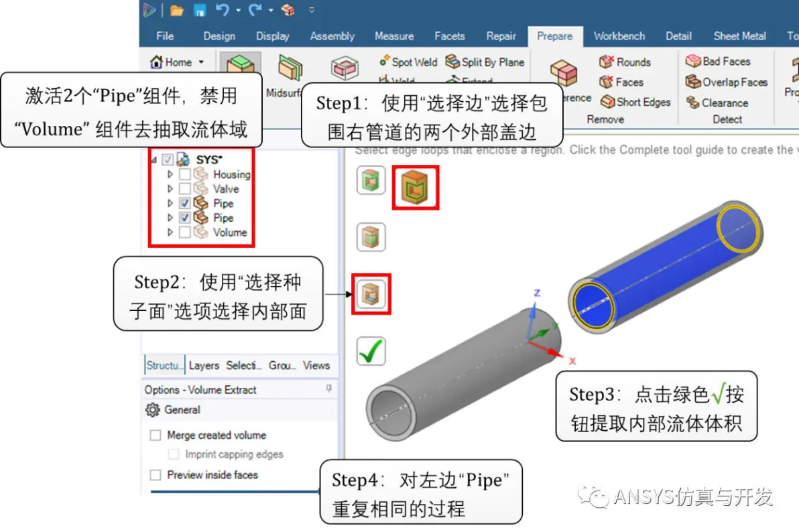Viewport: 799px width, 532px height.
Task: Click the Short Edges button
Action: click(635, 102)
